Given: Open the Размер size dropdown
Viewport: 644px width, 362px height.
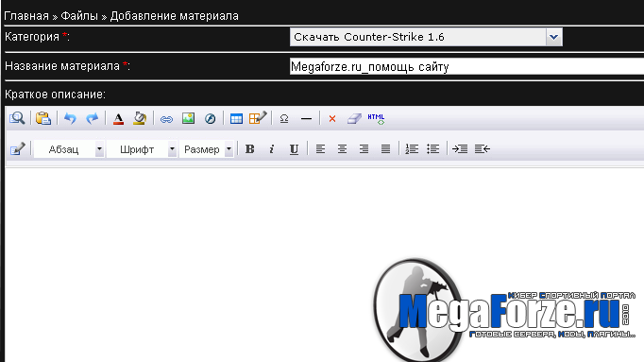Looking at the screenshot, I should [x=206, y=149].
